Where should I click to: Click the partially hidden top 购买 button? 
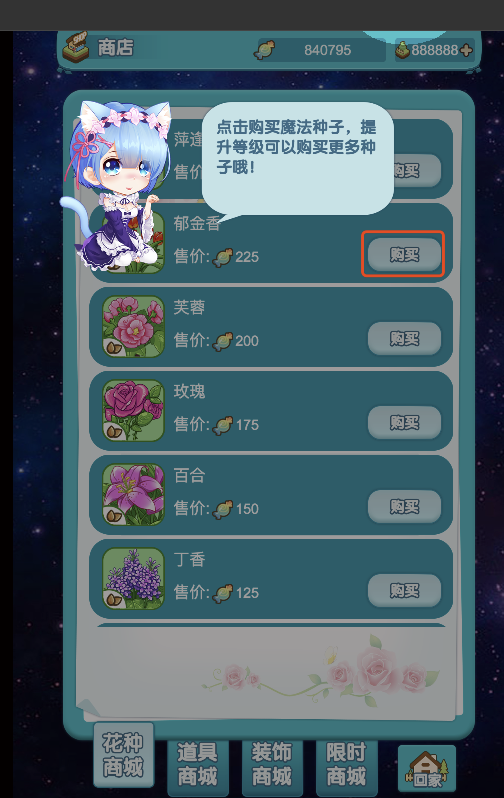click(x=417, y=170)
